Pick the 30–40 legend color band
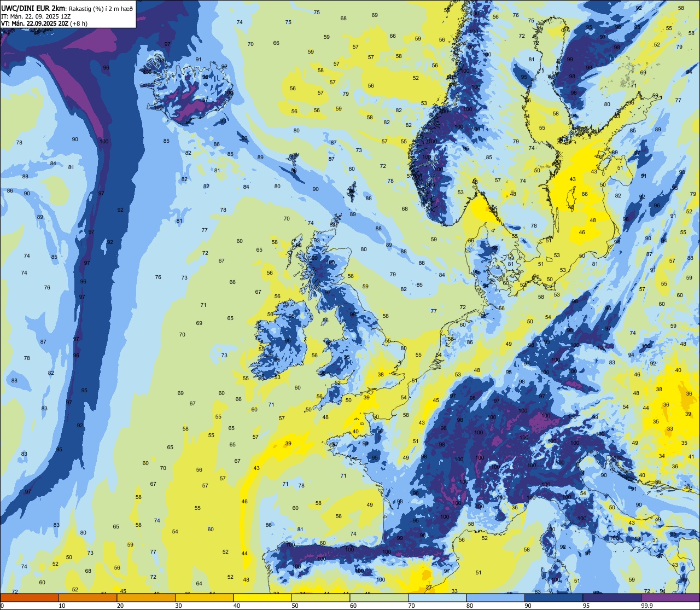 pyautogui.click(x=204, y=597)
